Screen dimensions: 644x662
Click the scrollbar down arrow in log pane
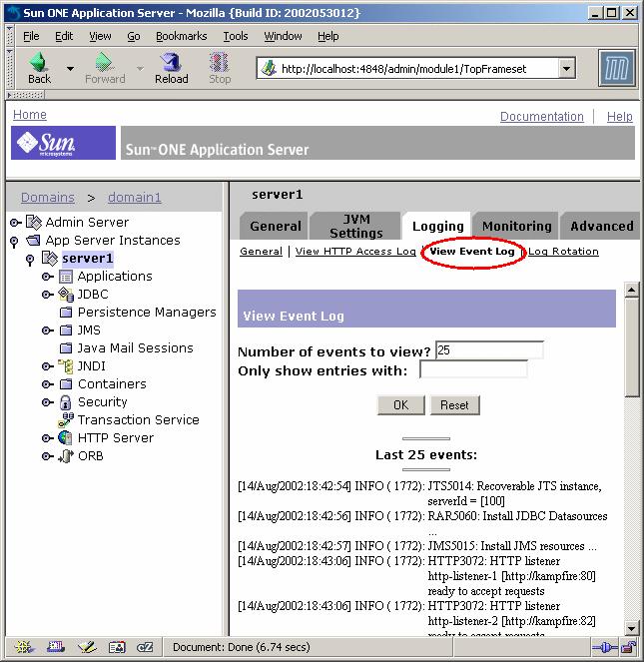631,628
